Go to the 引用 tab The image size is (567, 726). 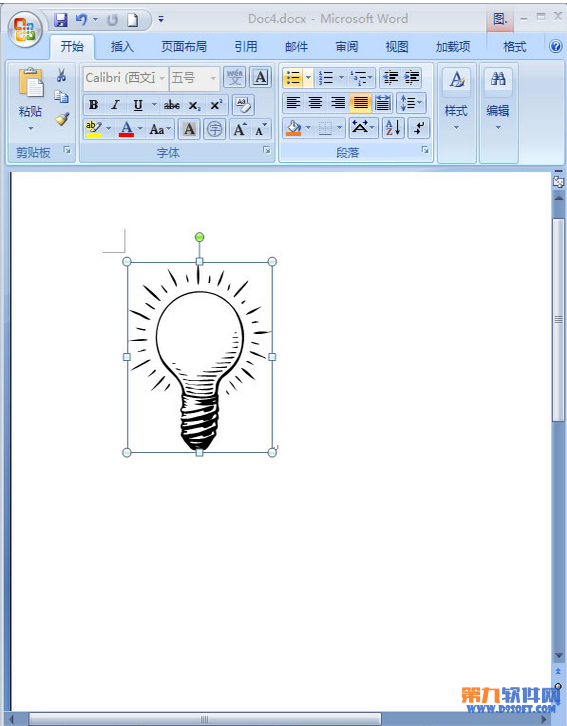(245, 47)
